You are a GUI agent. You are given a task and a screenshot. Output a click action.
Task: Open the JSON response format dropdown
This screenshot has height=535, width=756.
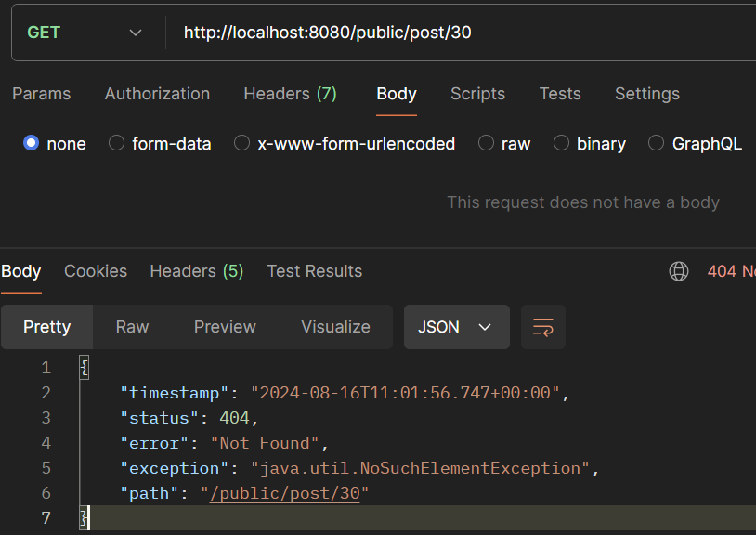(456, 327)
